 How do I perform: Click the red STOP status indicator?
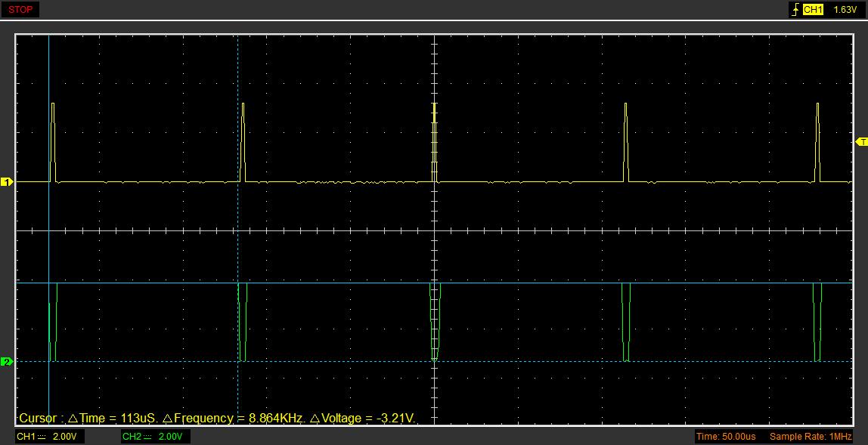[x=20, y=10]
